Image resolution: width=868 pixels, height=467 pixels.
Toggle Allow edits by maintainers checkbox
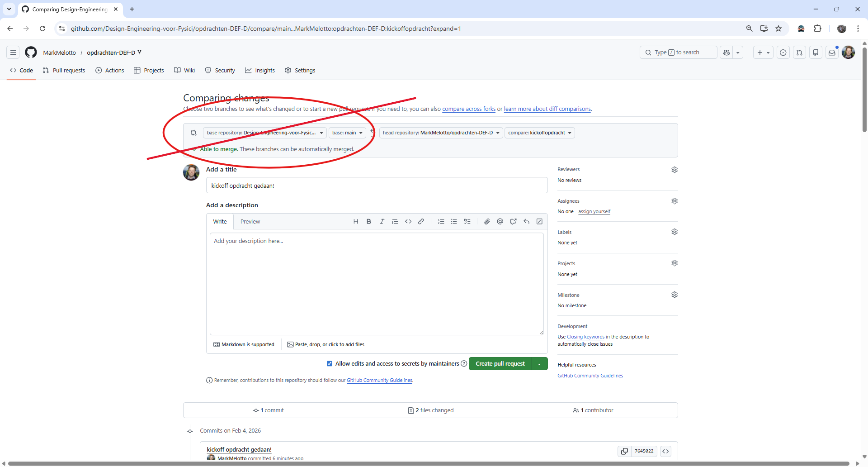pos(330,364)
